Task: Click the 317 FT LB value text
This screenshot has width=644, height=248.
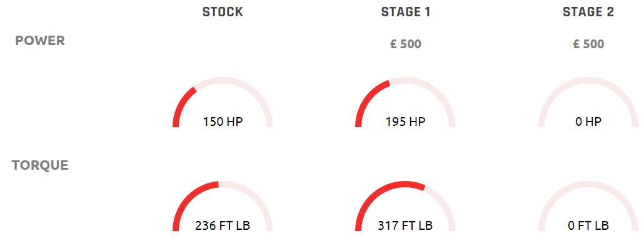Action: [x=405, y=225]
